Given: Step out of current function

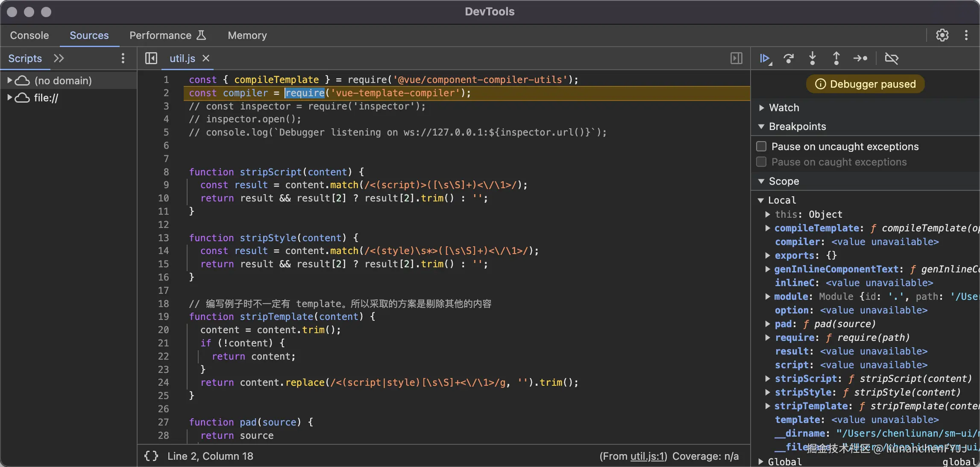Looking at the screenshot, I should (836, 58).
